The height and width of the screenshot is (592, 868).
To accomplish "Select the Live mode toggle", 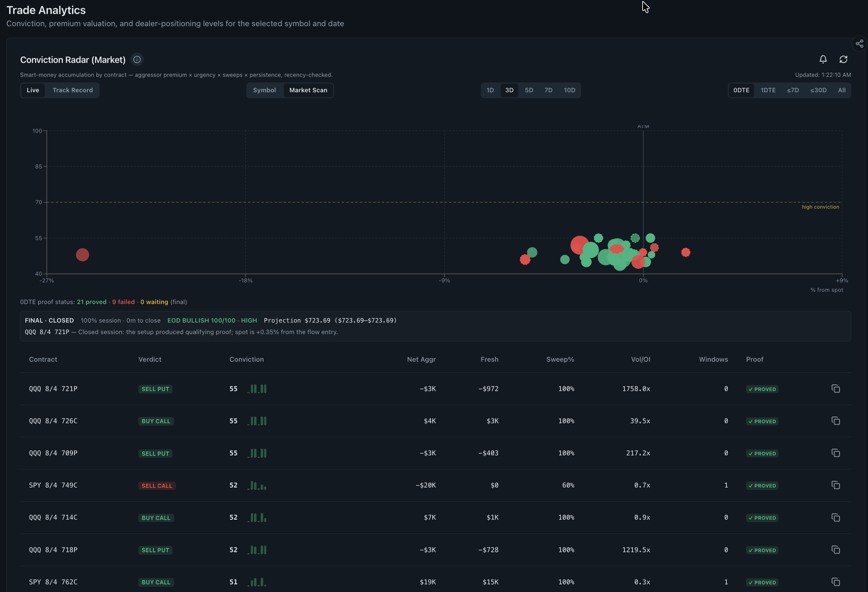I will [33, 90].
